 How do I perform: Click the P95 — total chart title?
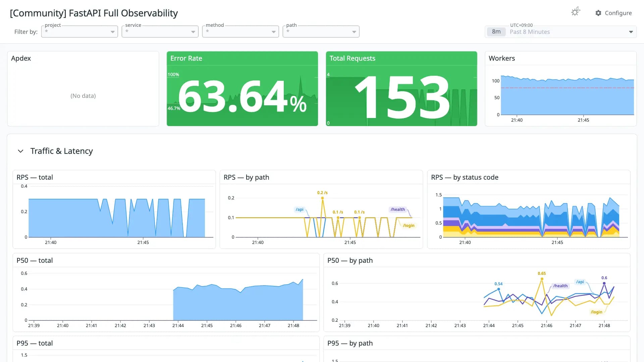click(35, 343)
